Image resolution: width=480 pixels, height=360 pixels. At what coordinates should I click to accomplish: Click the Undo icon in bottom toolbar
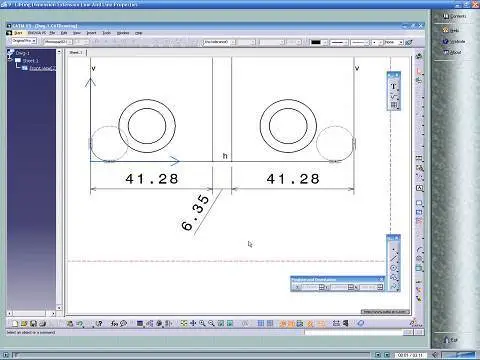point(79,323)
